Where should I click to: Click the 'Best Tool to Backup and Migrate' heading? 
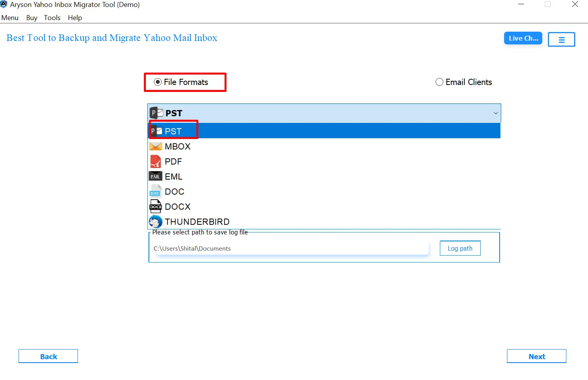(x=112, y=38)
